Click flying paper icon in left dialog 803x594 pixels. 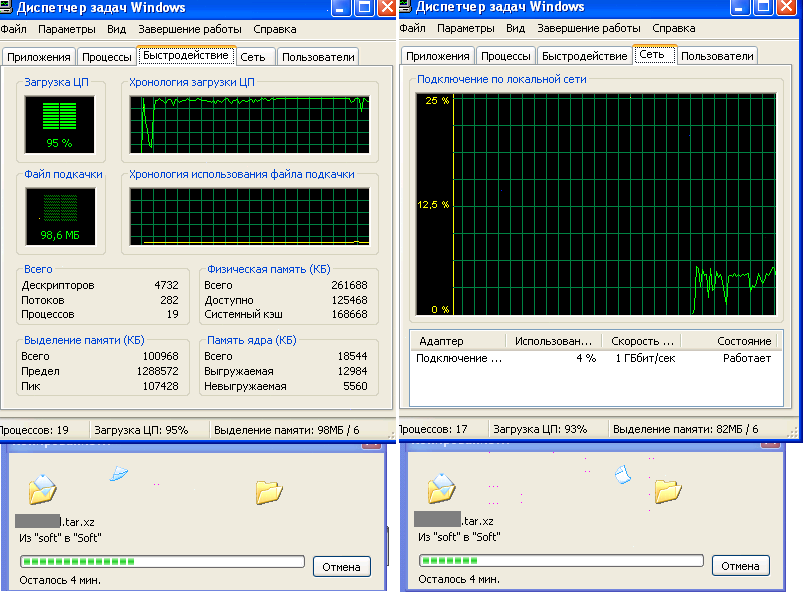click(x=119, y=473)
